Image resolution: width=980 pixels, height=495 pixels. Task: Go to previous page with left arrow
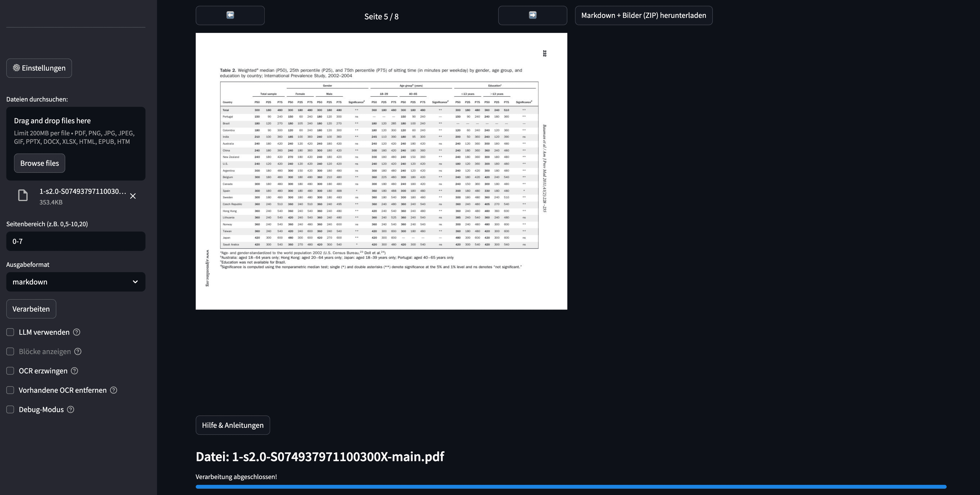click(x=230, y=15)
